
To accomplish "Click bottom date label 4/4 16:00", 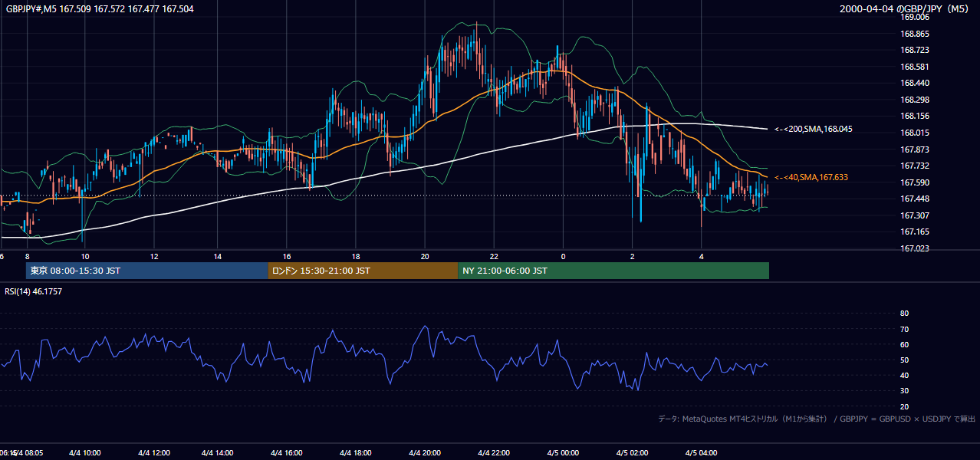I will click(x=287, y=452).
